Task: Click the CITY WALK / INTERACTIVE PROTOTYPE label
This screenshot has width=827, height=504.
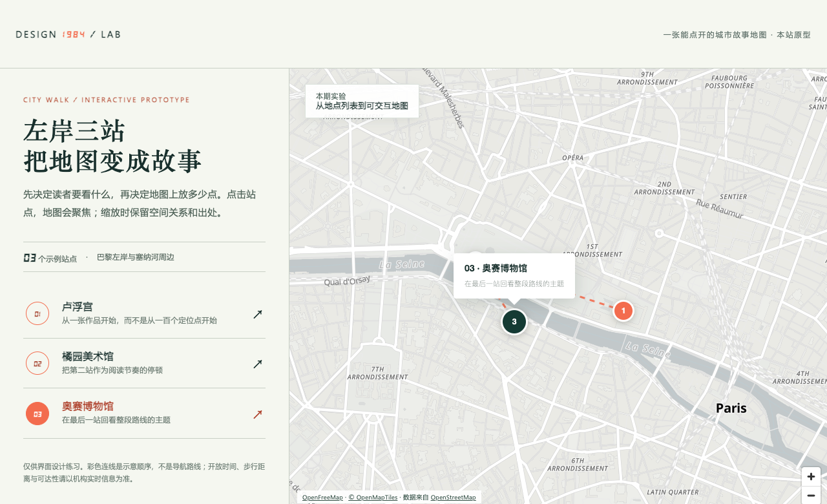Action: (x=107, y=100)
